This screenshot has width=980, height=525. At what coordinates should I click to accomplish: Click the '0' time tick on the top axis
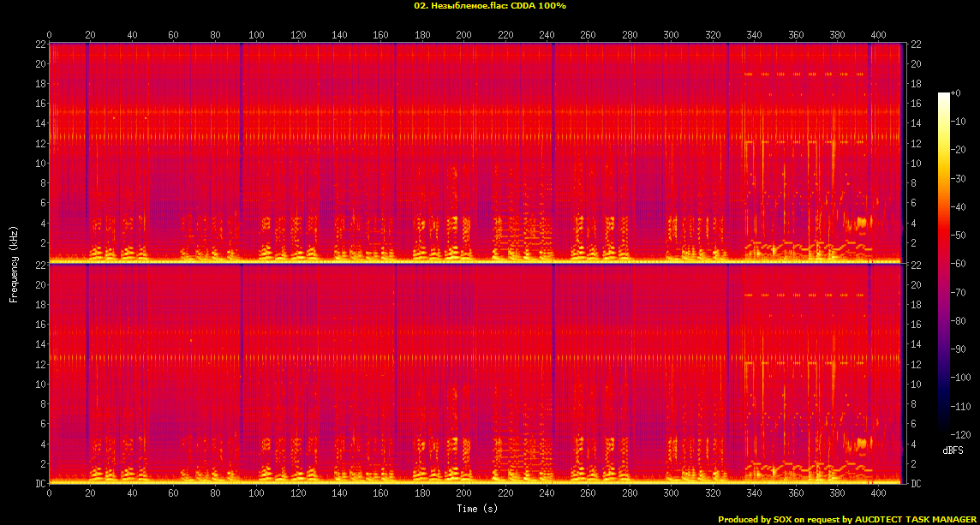tap(50, 35)
